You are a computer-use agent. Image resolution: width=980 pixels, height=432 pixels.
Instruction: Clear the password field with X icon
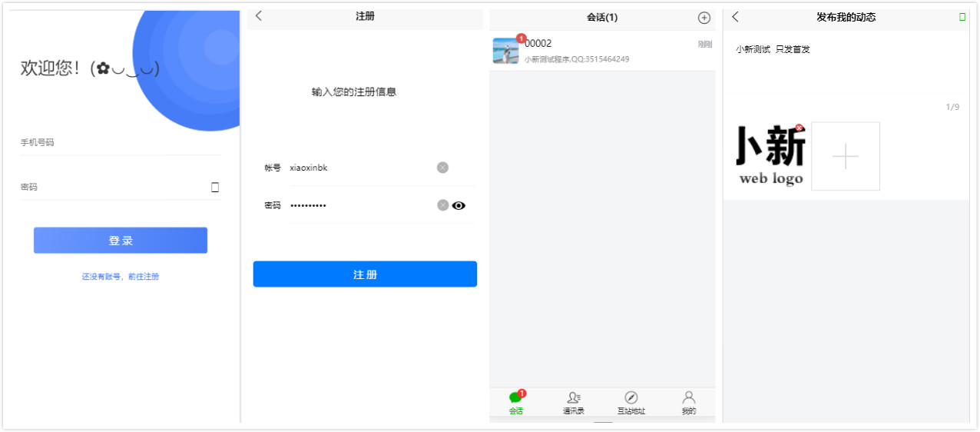click(x=442, y=205)
